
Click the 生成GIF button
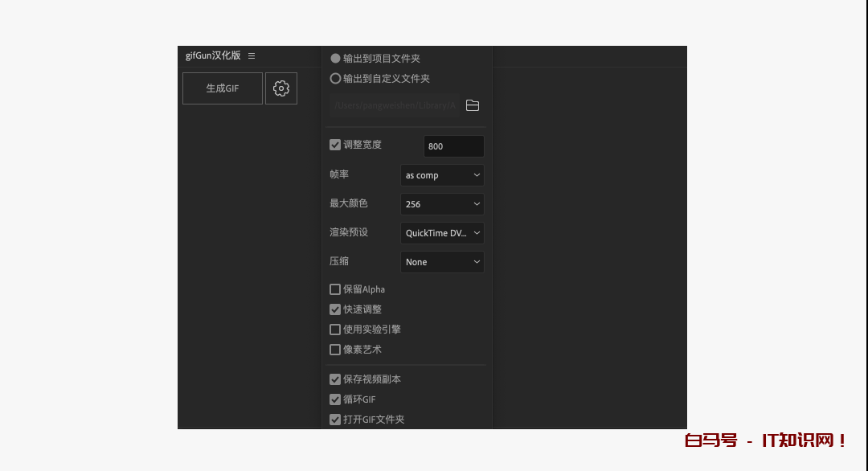click(222, 88)
